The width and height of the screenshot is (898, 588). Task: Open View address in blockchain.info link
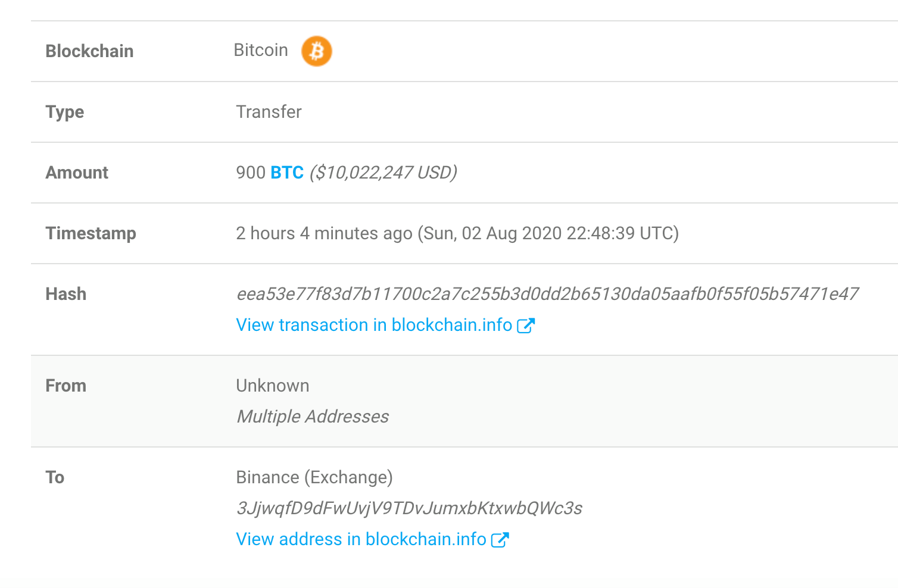361,539
